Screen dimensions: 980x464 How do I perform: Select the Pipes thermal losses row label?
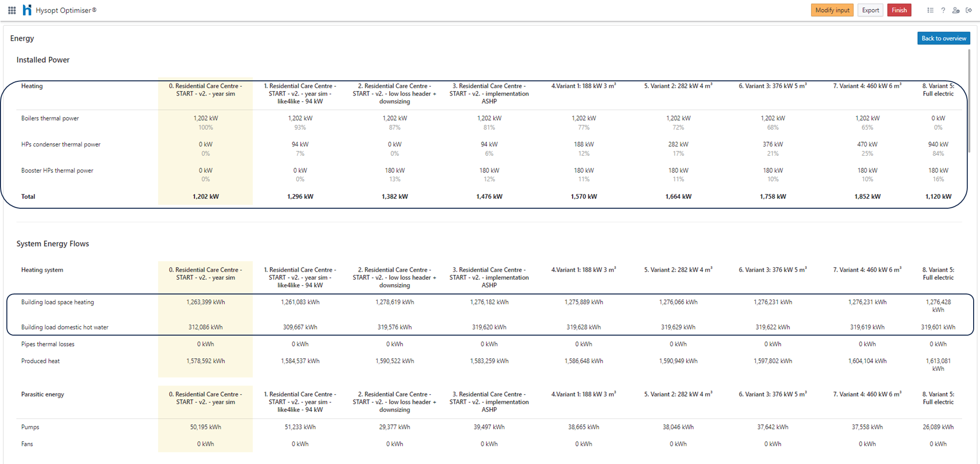(x=48, y=344)
